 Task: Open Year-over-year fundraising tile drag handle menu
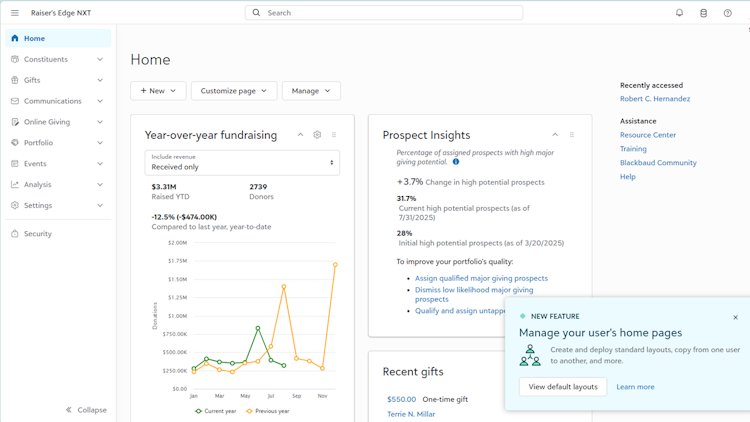coord(334,135)
